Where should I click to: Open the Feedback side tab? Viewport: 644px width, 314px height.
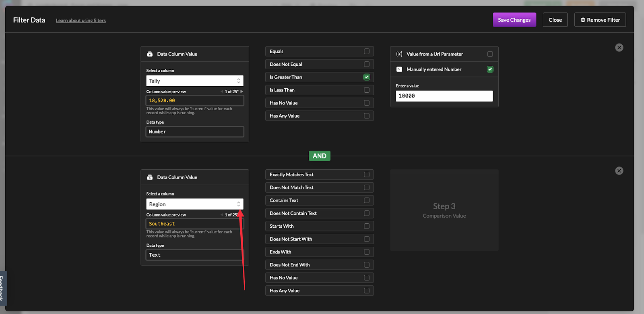[x=2, y=288]
